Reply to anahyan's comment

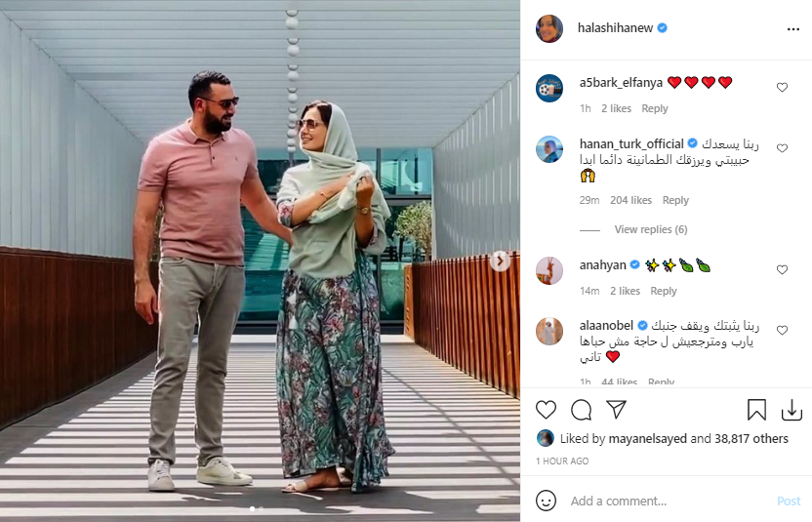[664, 291]
